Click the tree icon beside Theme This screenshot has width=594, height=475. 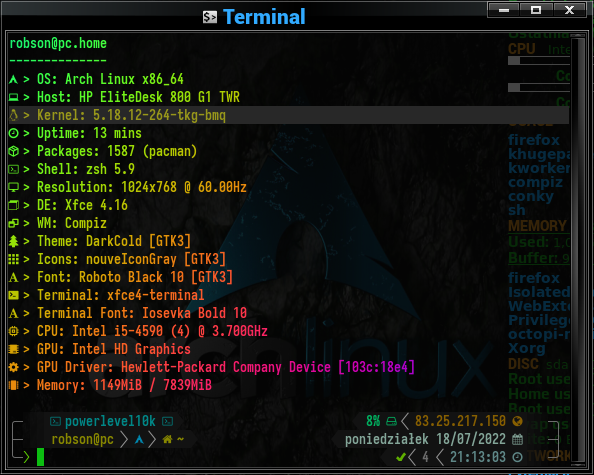[13, 241]
